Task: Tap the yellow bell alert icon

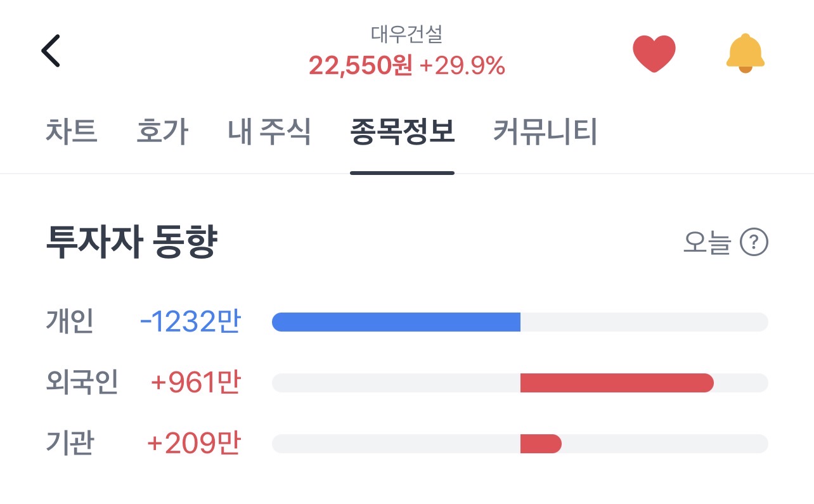Action: pos(745,53)
